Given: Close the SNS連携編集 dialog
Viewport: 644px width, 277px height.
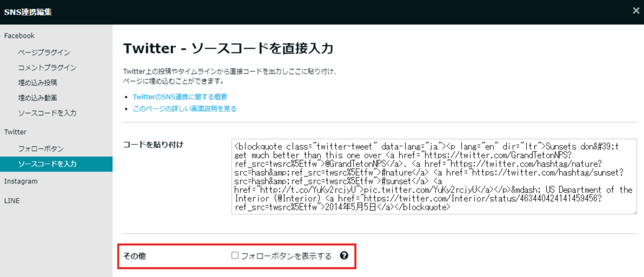Looking at the screenshot, I should coord(636,11).
